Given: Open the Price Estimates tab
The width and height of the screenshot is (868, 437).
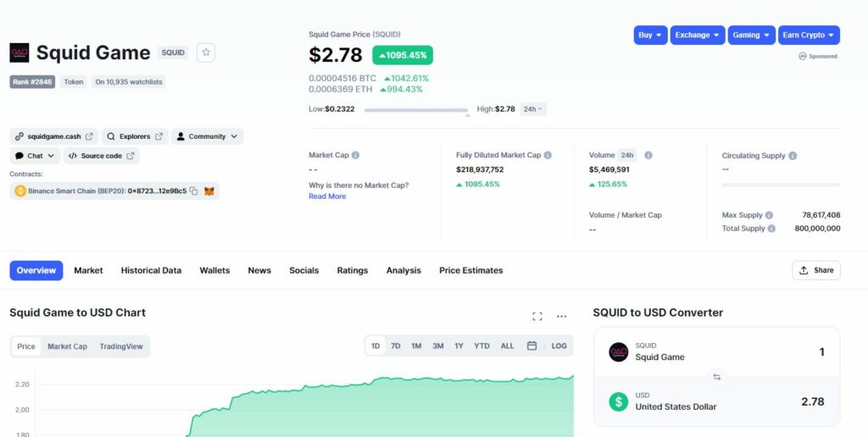Looking at the screenshot, I should [470, 270].
